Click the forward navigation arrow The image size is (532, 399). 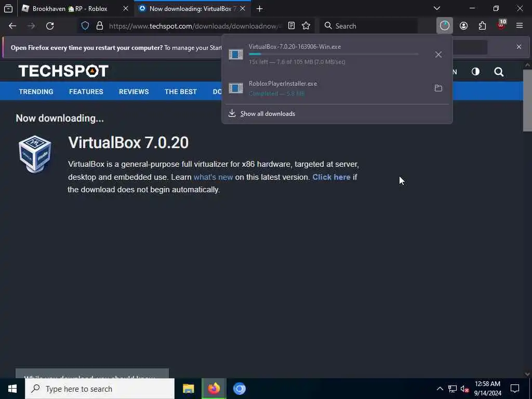tap(31, 26)
